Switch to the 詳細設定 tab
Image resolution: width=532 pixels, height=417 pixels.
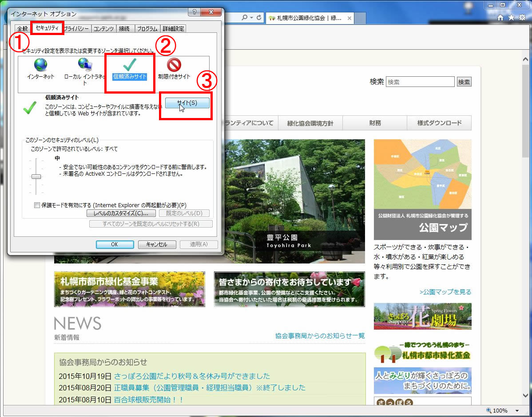pyautogui.click(x=173, y=28)
